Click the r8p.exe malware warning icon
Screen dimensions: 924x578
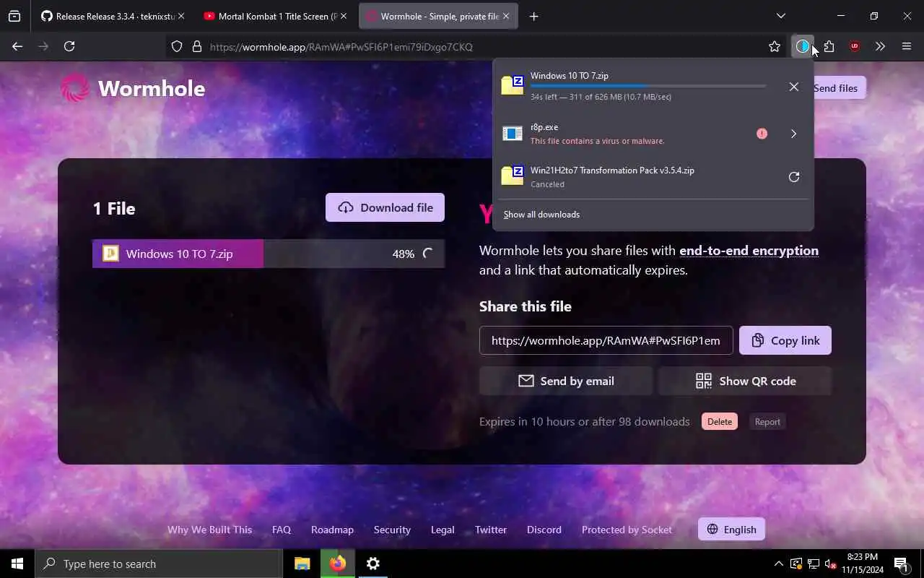point(762,134)
